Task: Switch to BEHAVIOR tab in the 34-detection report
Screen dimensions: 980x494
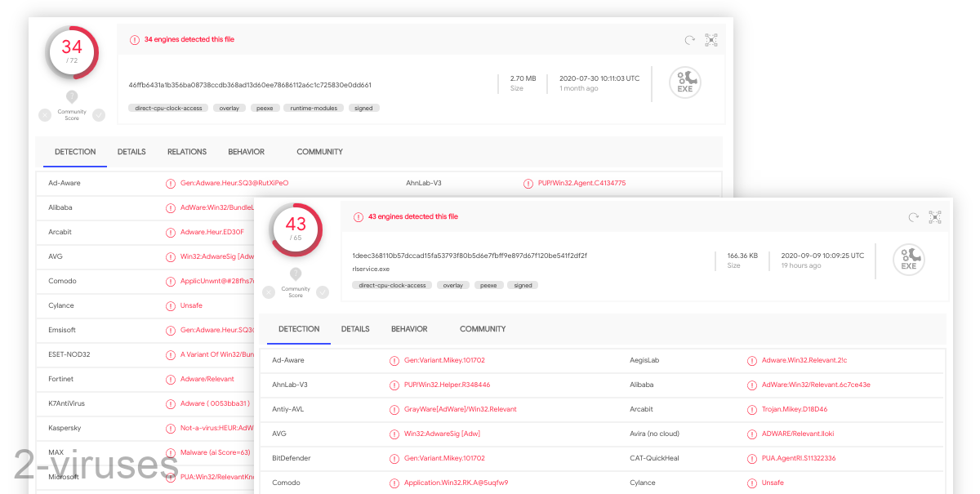Action: click(247, 152)
